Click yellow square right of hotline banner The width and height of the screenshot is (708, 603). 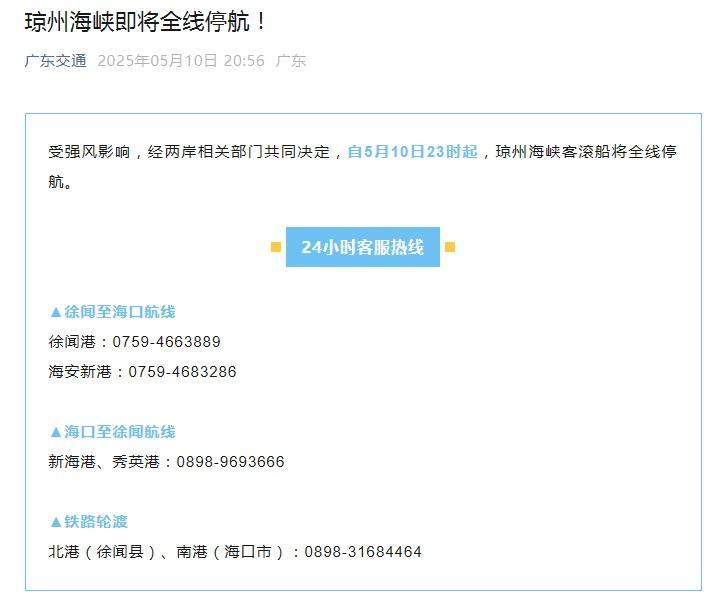pyautogui.click(x=450, y=247)
